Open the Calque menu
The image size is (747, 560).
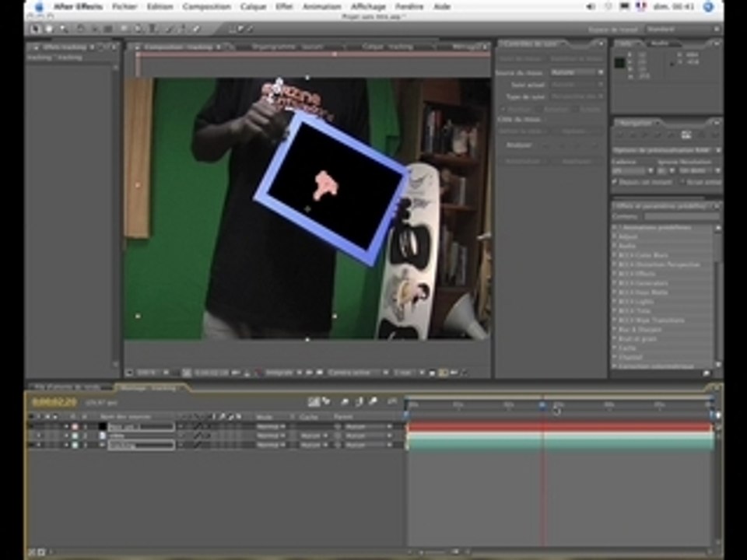[x=253, y=7]
